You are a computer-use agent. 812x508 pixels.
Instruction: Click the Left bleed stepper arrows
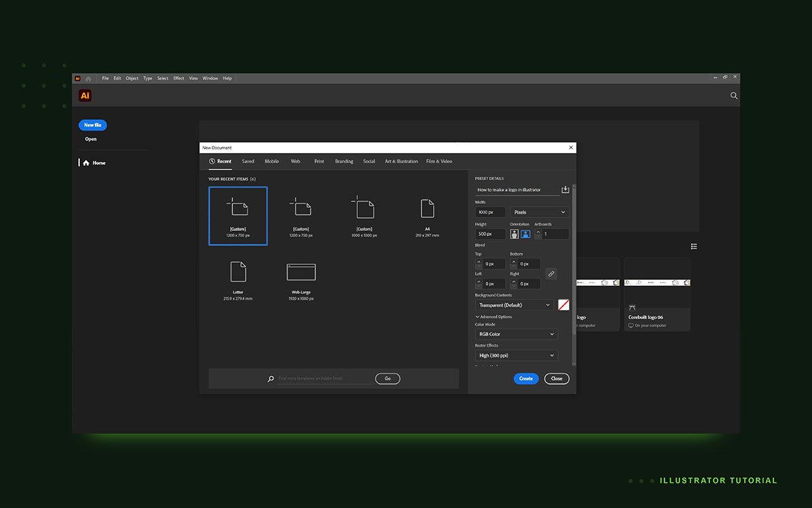[x=479, y=283]
